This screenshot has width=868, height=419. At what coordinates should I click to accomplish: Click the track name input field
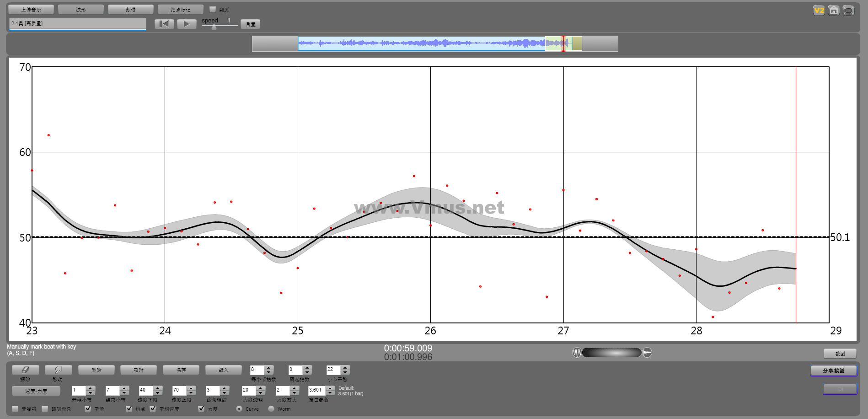[x=77, y=23]
